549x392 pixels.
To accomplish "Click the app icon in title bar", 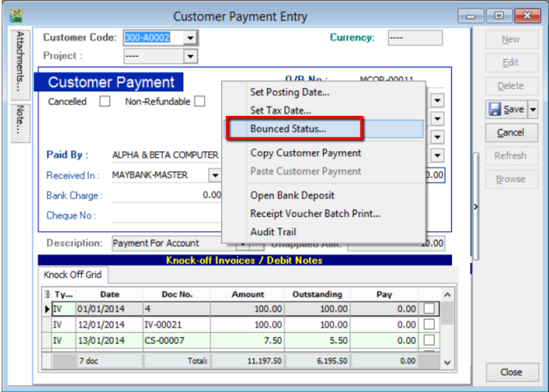I will pyautogui.click(x=15, y=15).
